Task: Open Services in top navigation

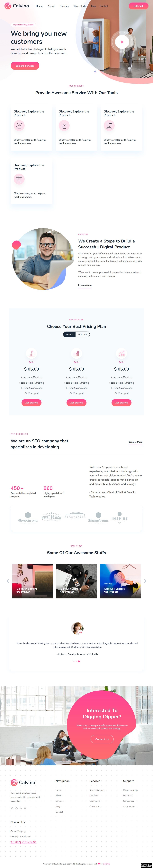Action: pyautogui.click(x=64, y=6)
